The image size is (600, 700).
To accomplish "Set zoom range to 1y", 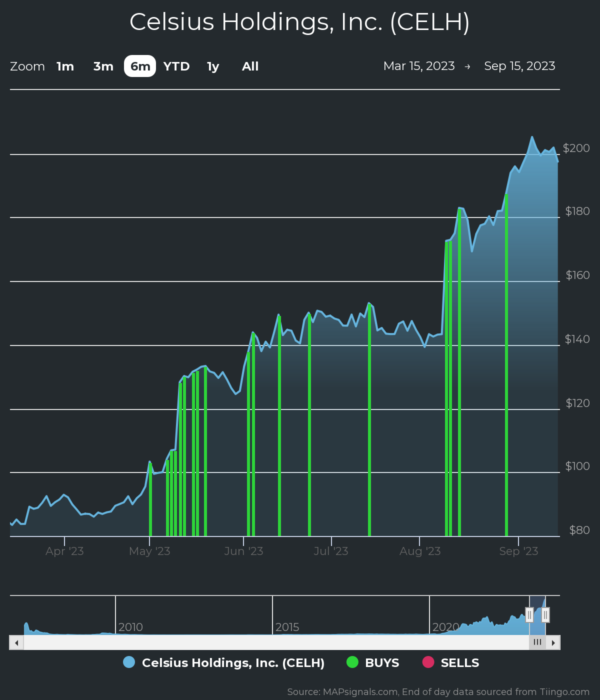I will pyautogui.click(x=213, y=66).
